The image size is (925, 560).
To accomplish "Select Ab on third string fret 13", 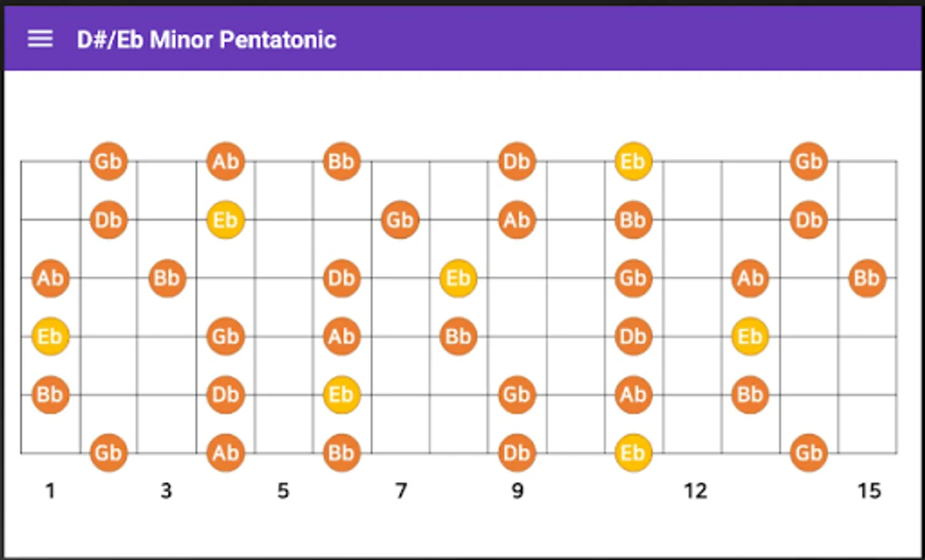I will pyautogui.click(x=749, y=278).
